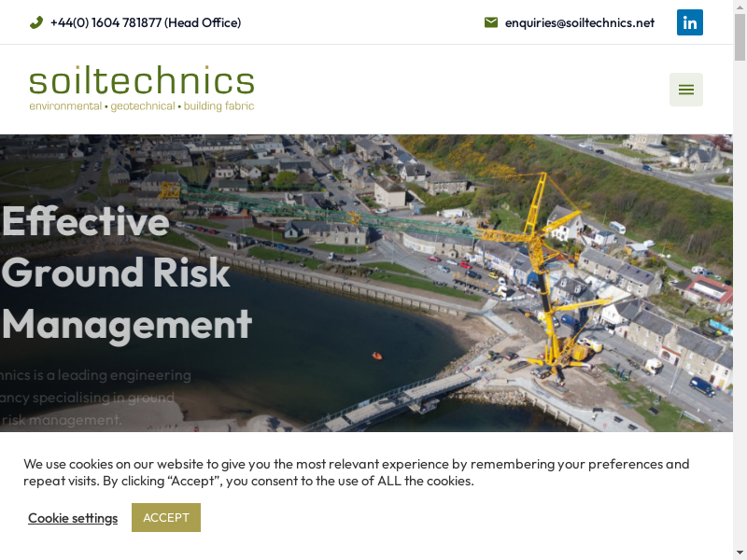Click the cookie consent message text
747x560 pixels.
click(355, 472)
